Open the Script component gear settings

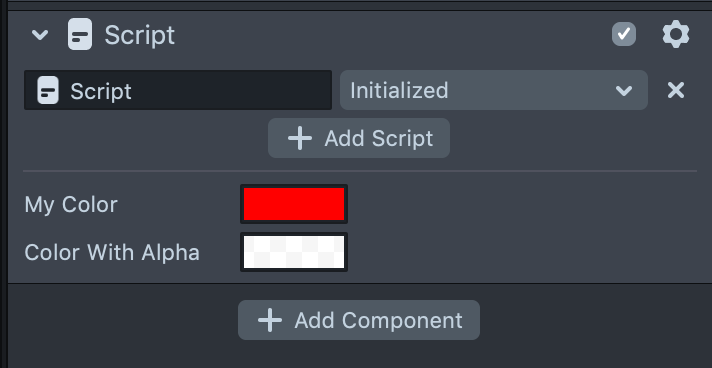tap(676, 34)
